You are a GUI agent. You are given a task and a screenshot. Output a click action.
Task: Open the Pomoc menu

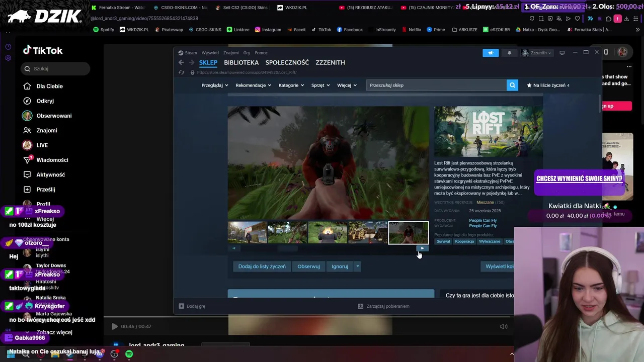click(x=261, y=53)
